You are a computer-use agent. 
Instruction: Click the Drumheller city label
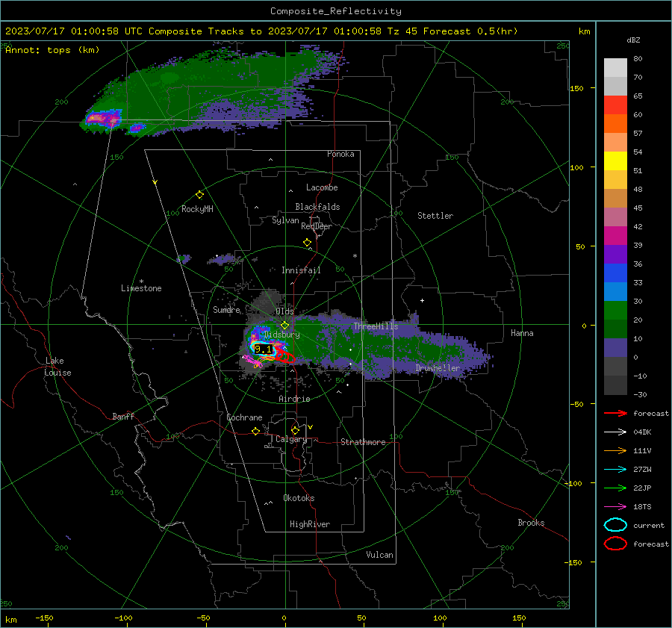click(x=438, y=368)
